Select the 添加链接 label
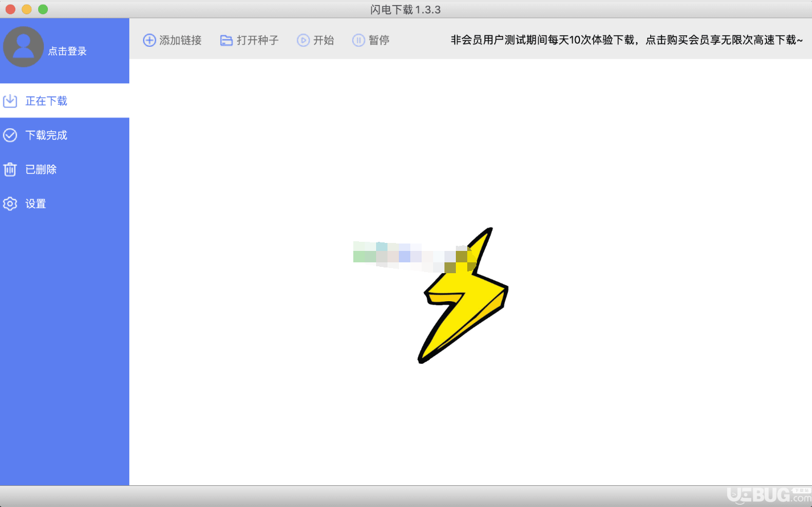The image size is (812, 507). point(181,40)
